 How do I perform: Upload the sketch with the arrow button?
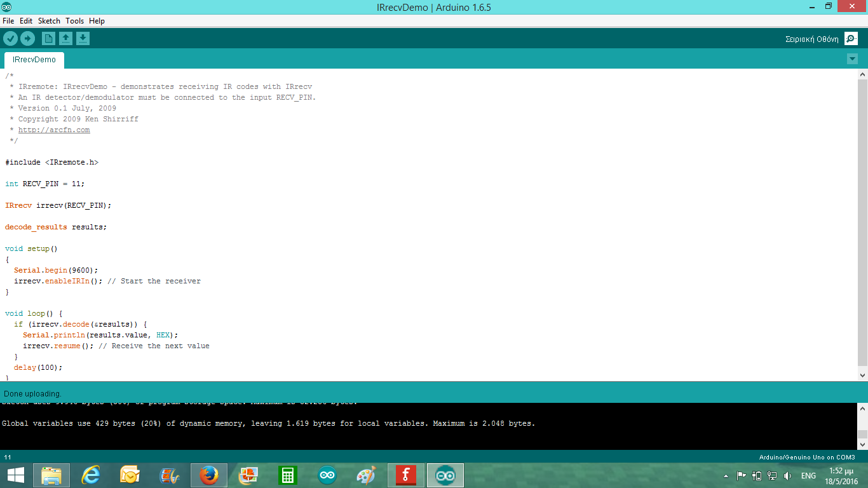click(x=27, y=39)
